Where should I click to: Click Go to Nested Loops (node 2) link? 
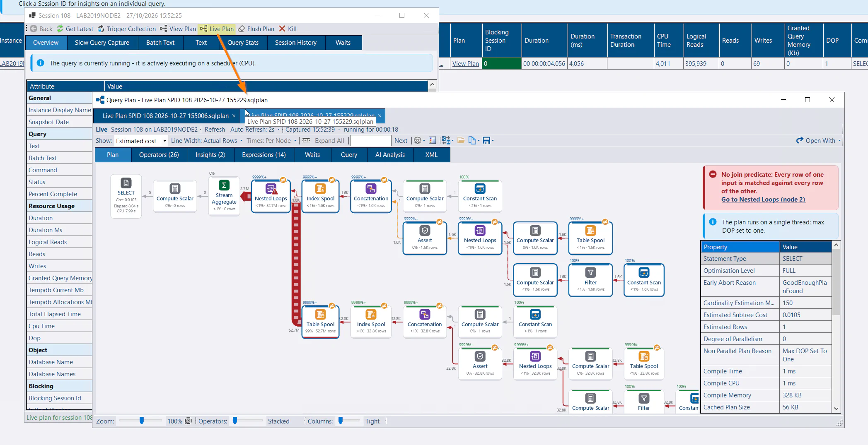pyautogui.click(x=763, y=200)
